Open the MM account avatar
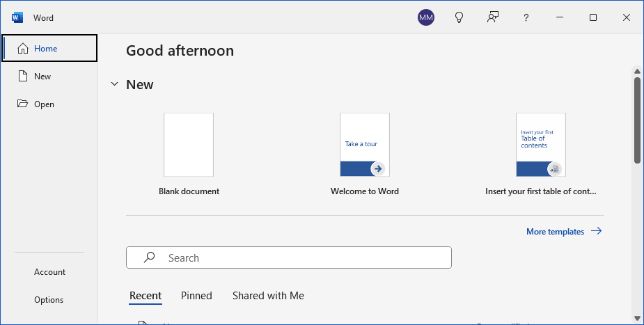644x325 pixels. [426, 17]
